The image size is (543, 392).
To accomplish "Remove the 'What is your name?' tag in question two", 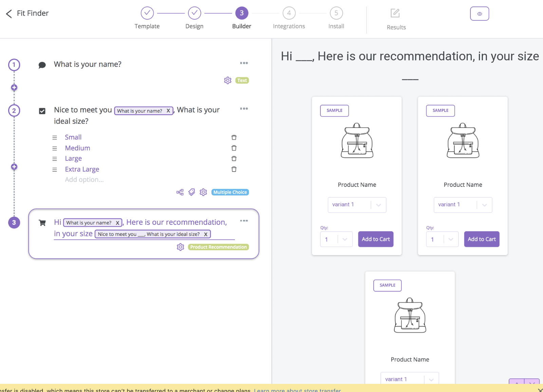I will (168, 111).
